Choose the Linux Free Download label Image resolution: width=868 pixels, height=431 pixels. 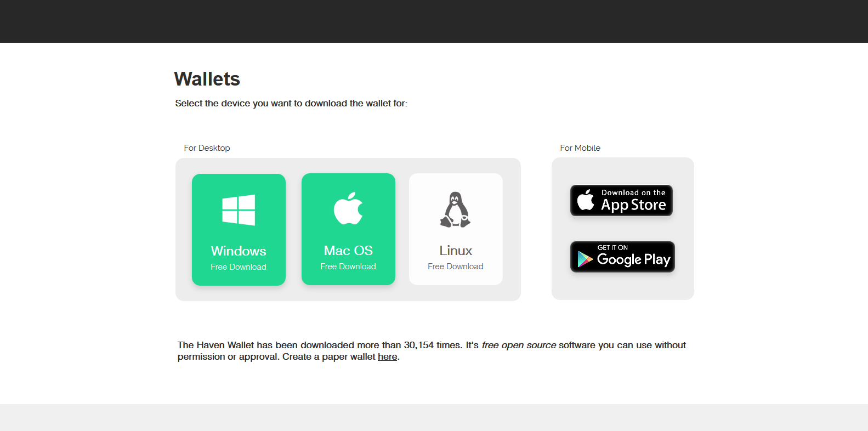pos(456,266)
